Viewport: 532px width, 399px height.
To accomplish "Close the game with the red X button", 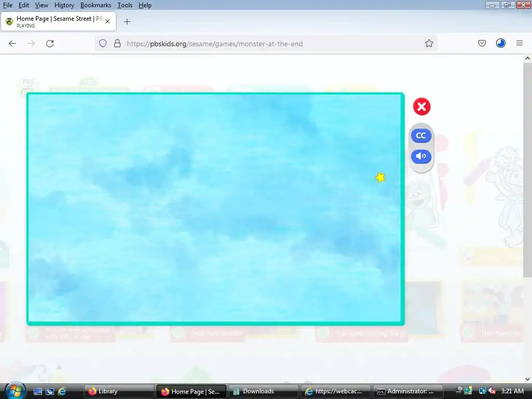I will click(422, 107).
